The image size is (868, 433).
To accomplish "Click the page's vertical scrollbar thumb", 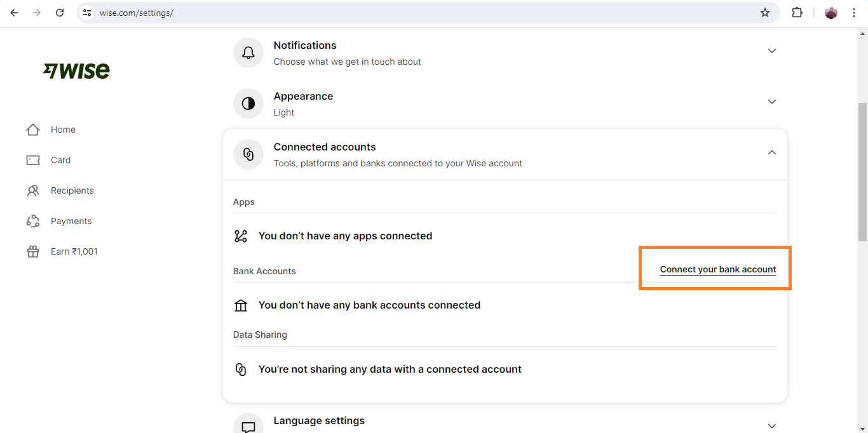I will 862,171.
